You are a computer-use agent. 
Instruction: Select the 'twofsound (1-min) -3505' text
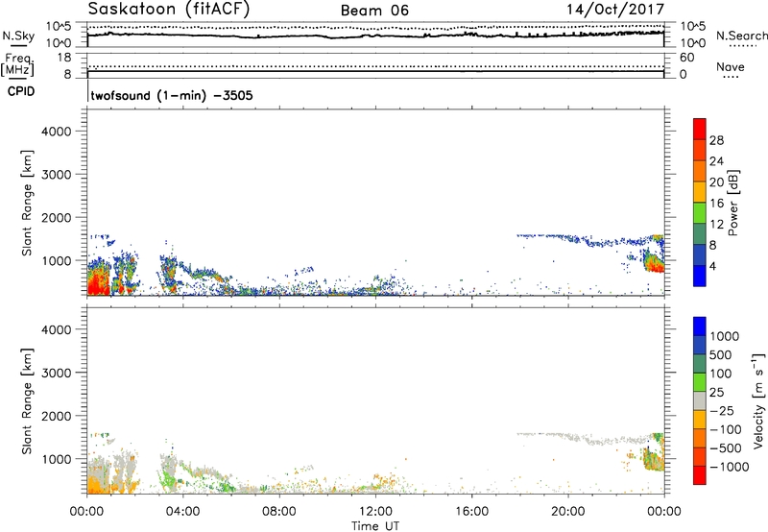pyautogui.click(x=172, y=95)
